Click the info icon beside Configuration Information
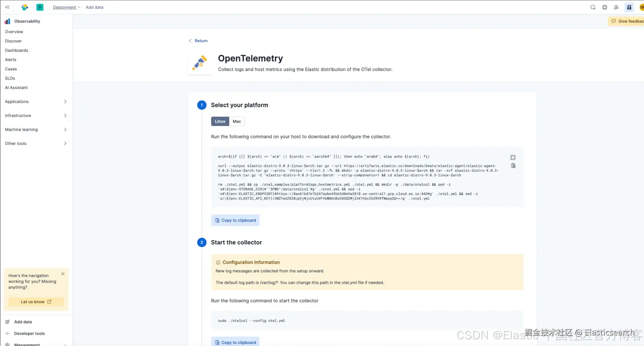644x346 pixels. [218, 263]
